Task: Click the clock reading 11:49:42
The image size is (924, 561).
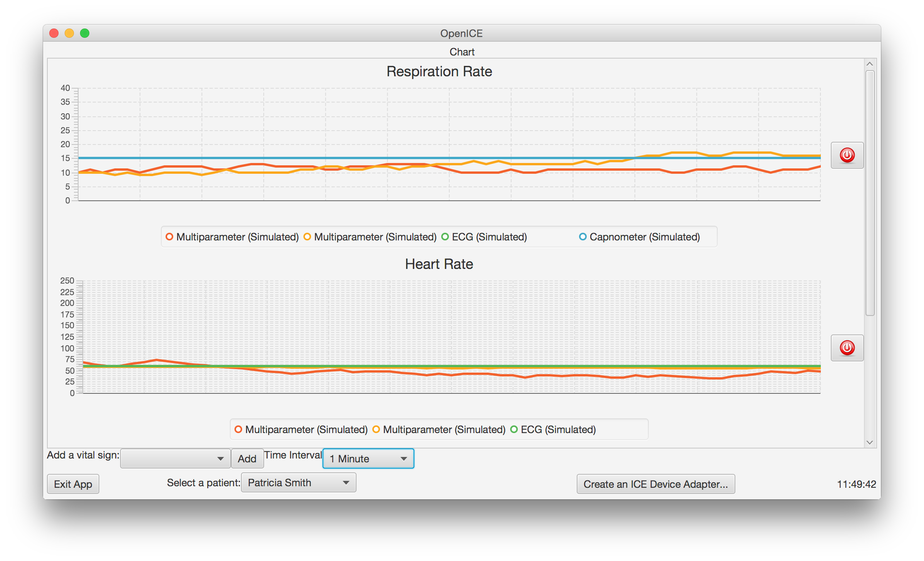Action: coord(857,484)
